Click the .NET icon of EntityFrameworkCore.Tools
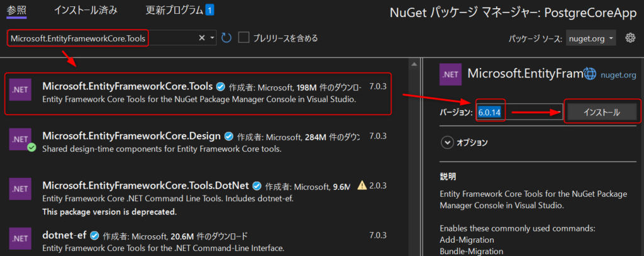 tap(20, 89)
